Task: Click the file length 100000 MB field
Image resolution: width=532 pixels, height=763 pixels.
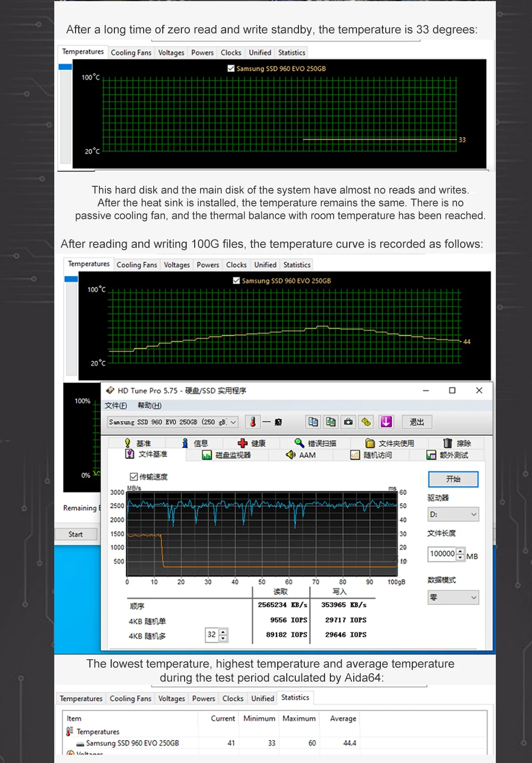Action: click(442, 554)
